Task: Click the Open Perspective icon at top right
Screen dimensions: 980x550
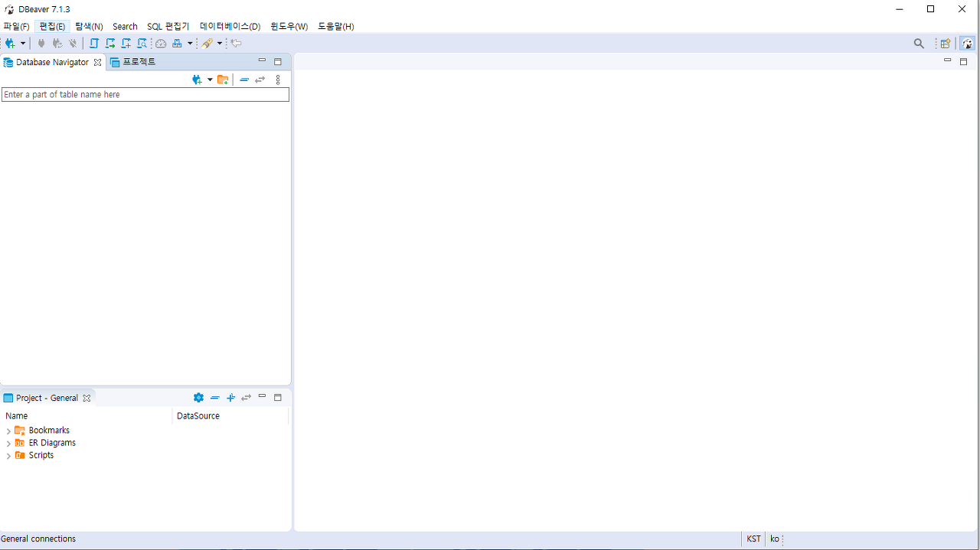Action: click(946, 44)
